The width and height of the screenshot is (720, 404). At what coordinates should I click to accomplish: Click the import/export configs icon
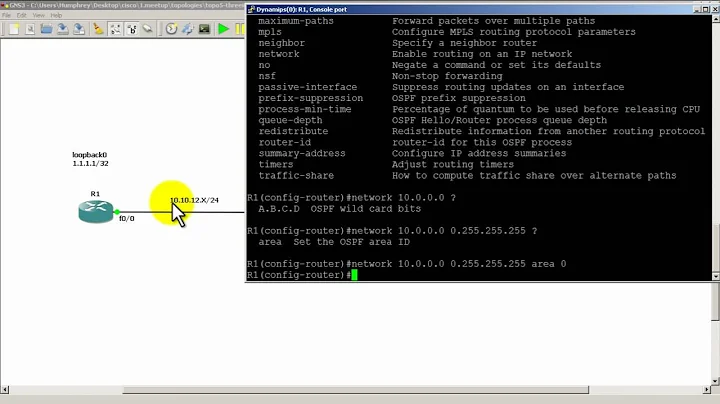188,29
